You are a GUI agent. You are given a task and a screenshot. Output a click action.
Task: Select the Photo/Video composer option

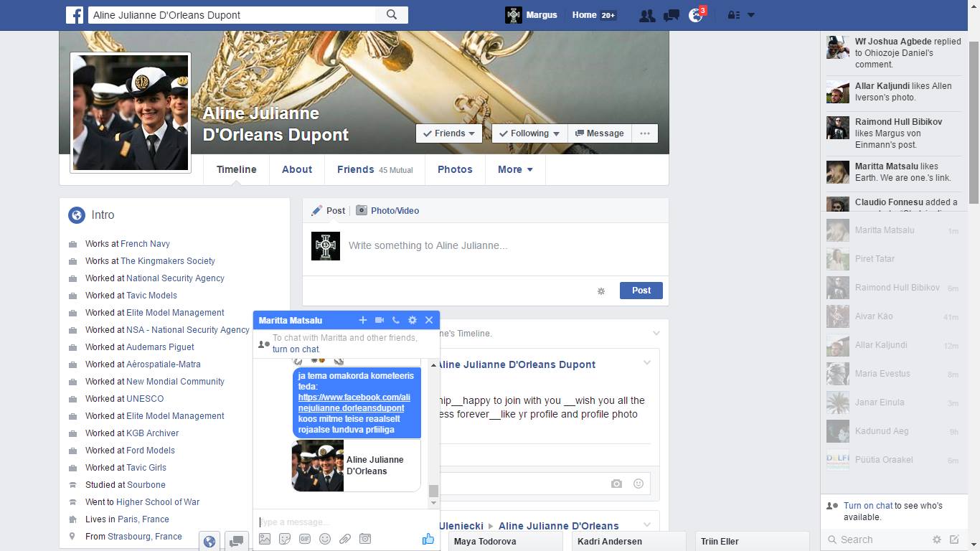pos(387,210)
